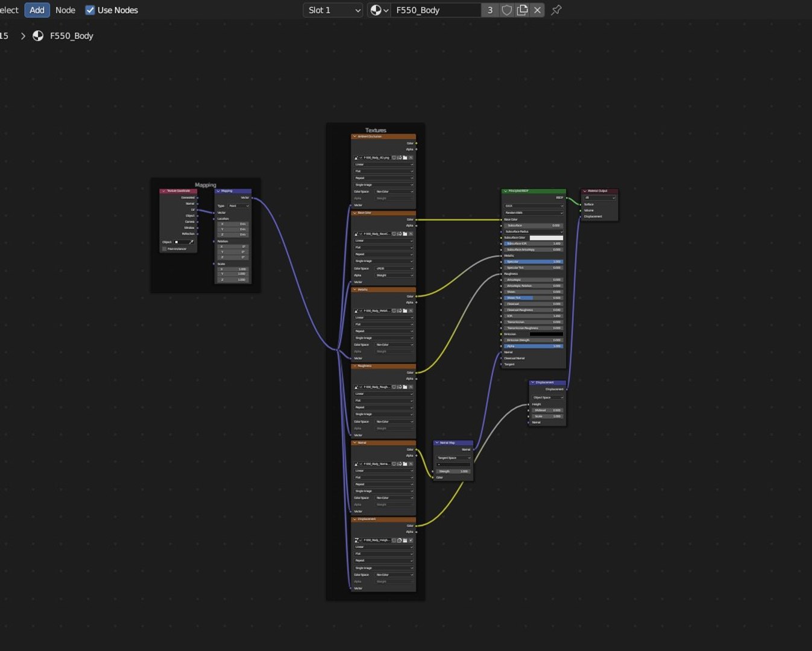
Task: Collapse the Principled BSDF node
Action: point(505,191)
